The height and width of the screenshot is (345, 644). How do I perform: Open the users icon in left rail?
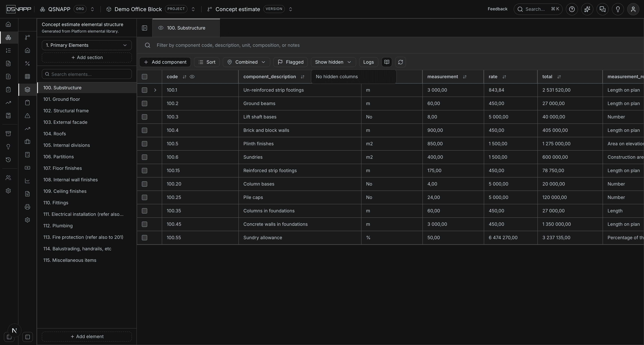[8, 178]
